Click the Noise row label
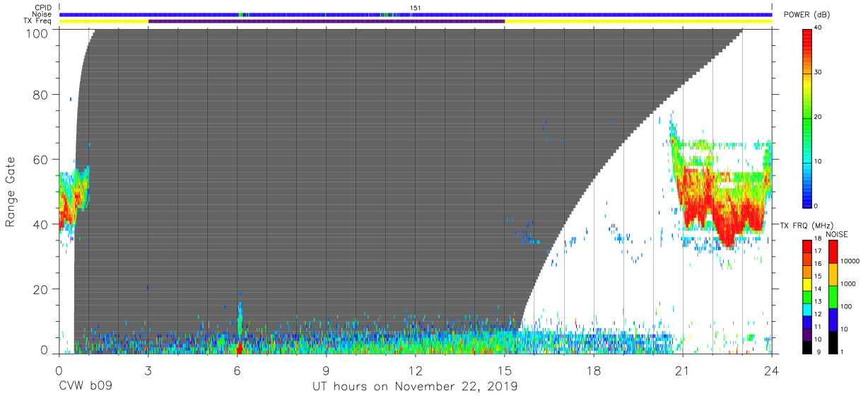The image size is (868, 401). pos(43,14)
